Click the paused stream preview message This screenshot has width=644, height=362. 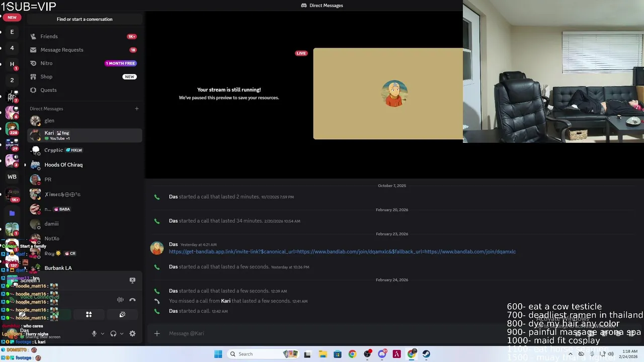(229, 94)
